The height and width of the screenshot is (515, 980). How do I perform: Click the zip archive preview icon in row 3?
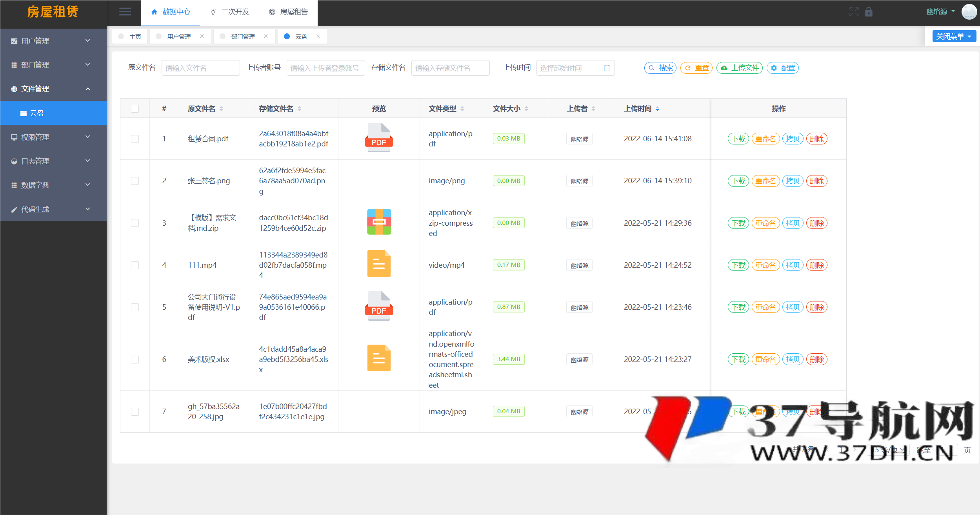coord(378,222)
